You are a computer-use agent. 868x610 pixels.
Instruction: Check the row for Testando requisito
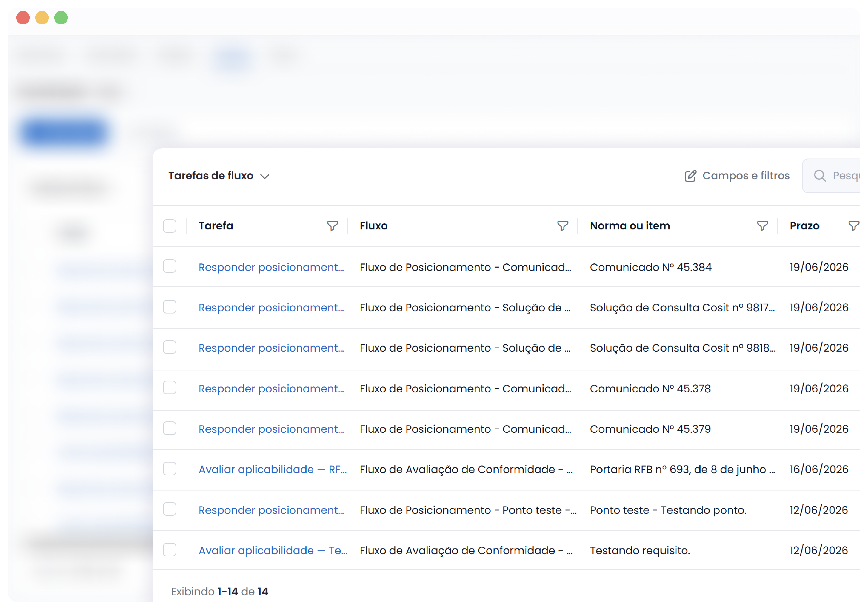pos(169,550)
